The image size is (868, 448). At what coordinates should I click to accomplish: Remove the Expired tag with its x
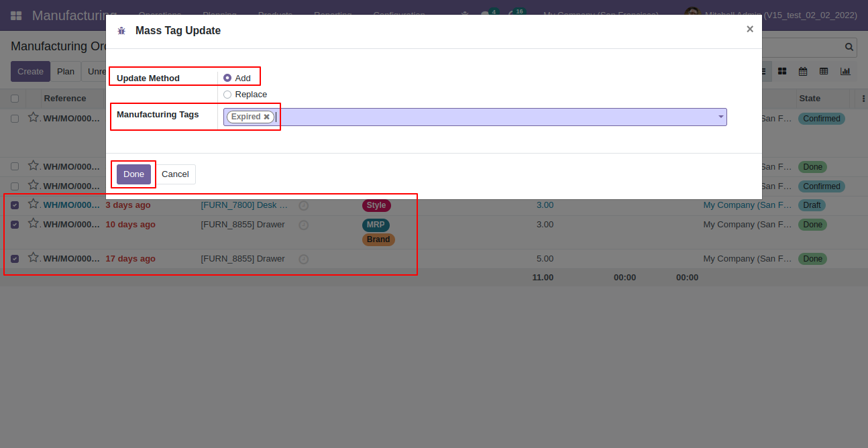click(266, 117)
